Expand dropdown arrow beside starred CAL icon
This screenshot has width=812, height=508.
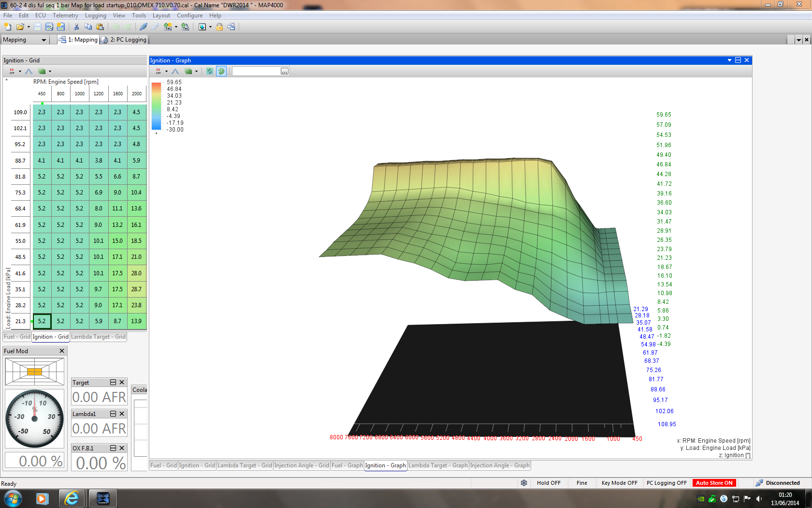[x=176, y=27]
